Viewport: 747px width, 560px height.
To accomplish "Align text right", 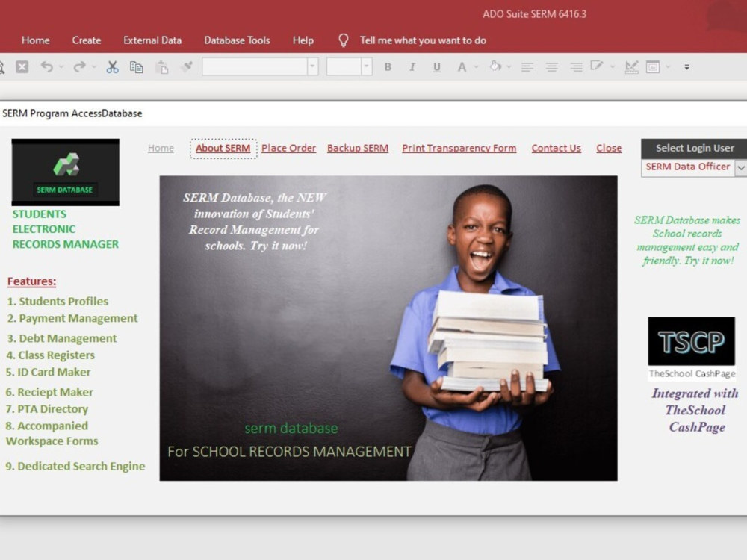I will coord(576,67).
